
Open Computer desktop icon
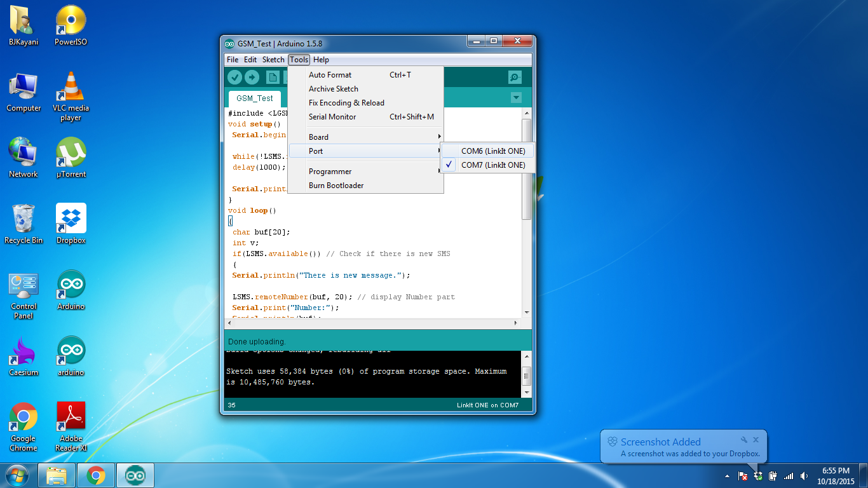pyautogui.click(x=24, y=93)
